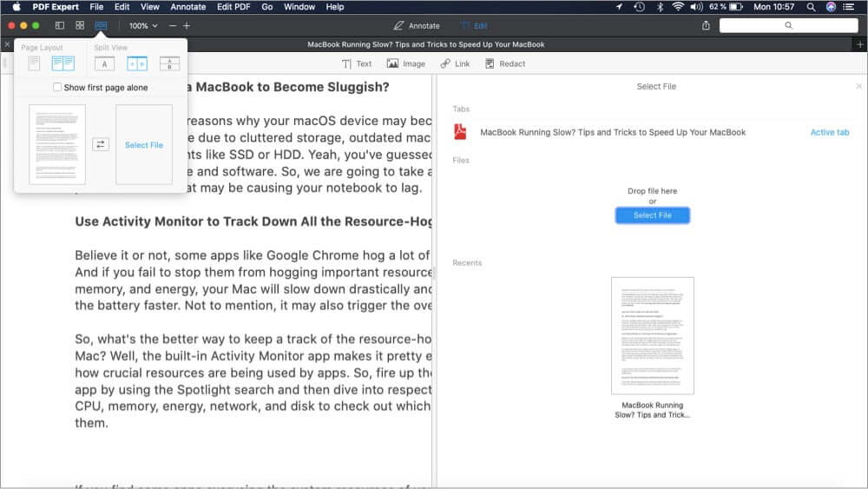Viewport: 868px width, 489px height.
Task: Click the Siri icon in the menu bar
Action: [x=831, y=7]
